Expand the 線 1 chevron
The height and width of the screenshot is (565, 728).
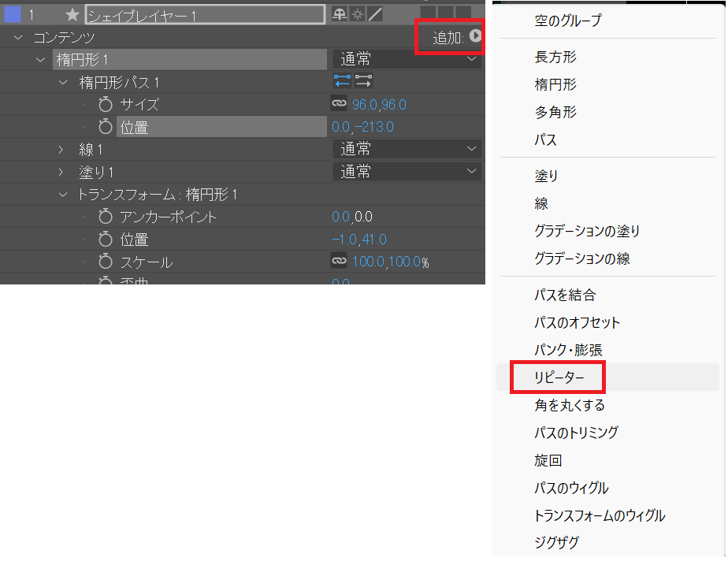[x=61, y=150]
